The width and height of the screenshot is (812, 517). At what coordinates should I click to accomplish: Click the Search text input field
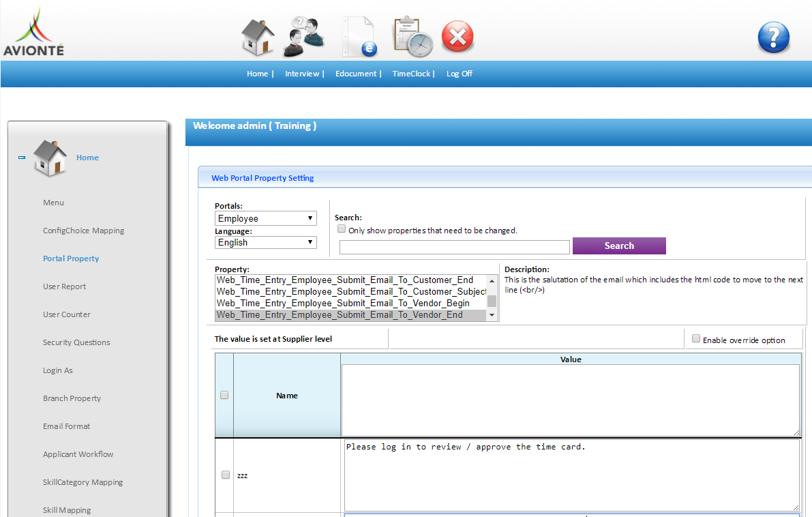[x=454, y=247]
